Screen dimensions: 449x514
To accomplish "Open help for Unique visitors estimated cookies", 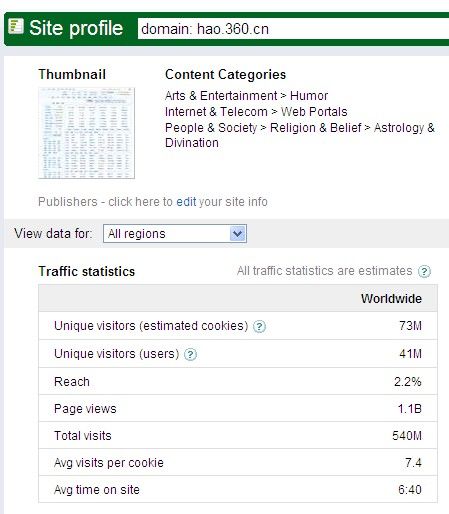I will click(x=259, y=326).
